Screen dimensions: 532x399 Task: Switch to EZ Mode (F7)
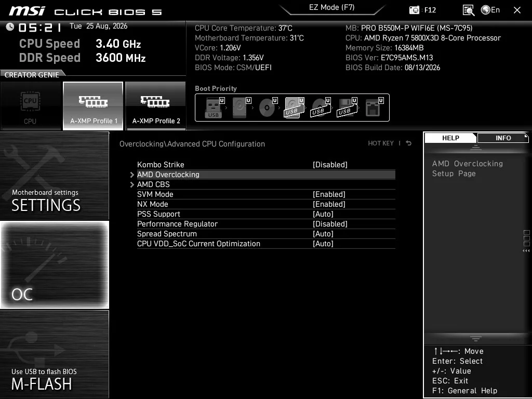332,7
